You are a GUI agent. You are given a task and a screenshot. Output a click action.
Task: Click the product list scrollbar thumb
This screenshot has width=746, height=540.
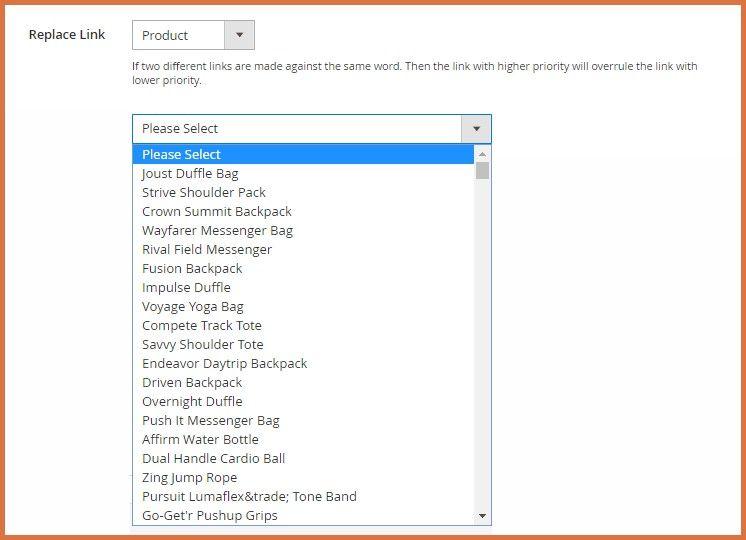point(483,171)
